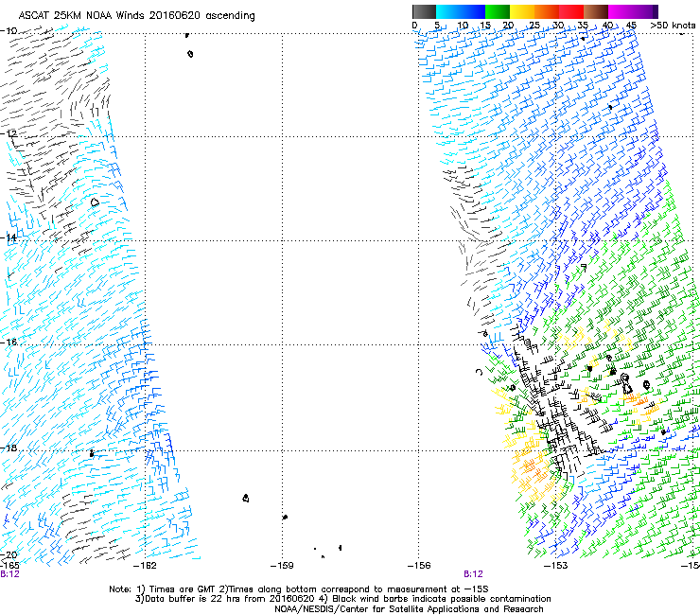Screen dimensions: 700x615
Task: Click the ">50 knots" legend label
Action: click(673, 26)
